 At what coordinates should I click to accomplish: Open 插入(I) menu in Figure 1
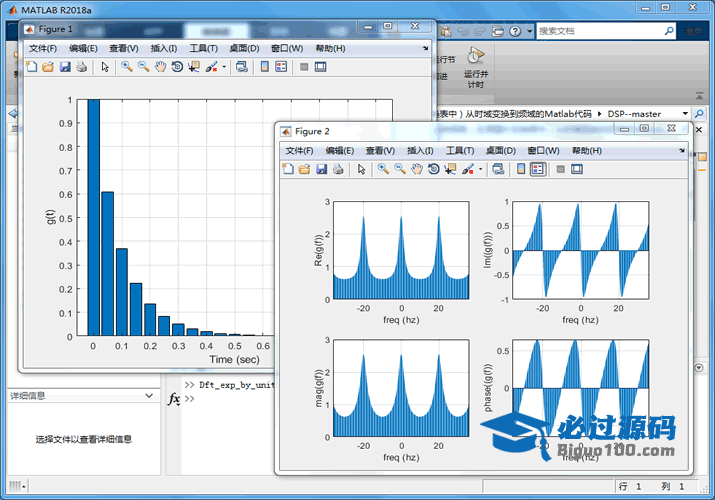pyautogui.click(x=164, y=48)
